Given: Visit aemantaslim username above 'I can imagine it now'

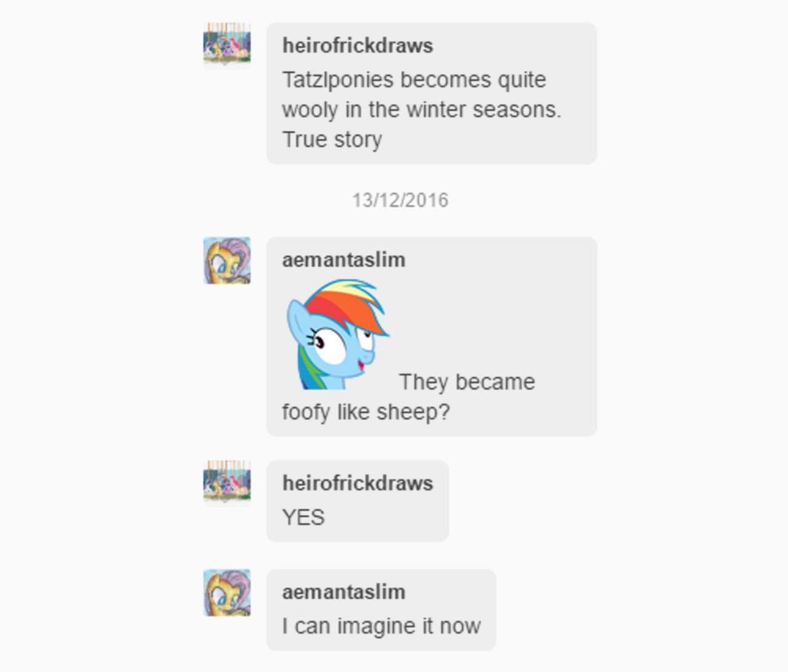Looking at the screenshot, I should tap(344, 592).
